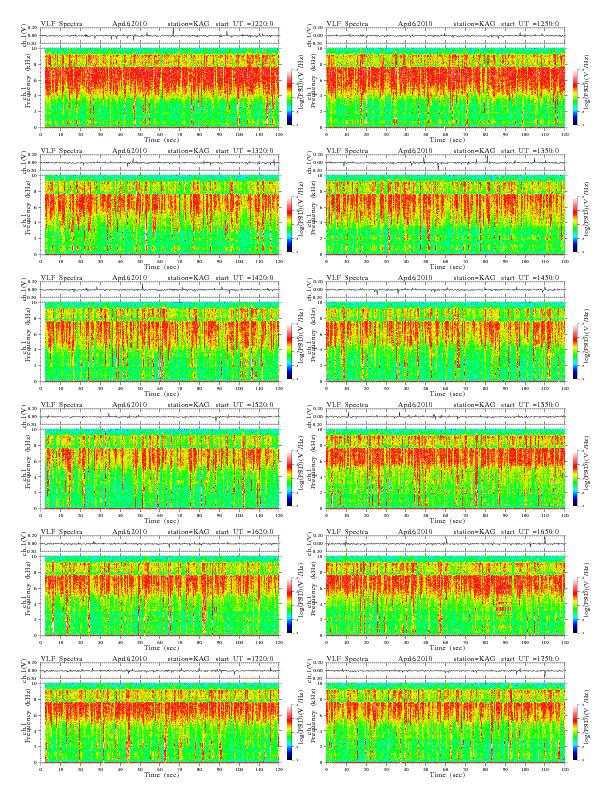Click 'Time (sec)' label under the UT 1220 plot
The height and width of the screenshot is (792, 612).
pos(162,139)
